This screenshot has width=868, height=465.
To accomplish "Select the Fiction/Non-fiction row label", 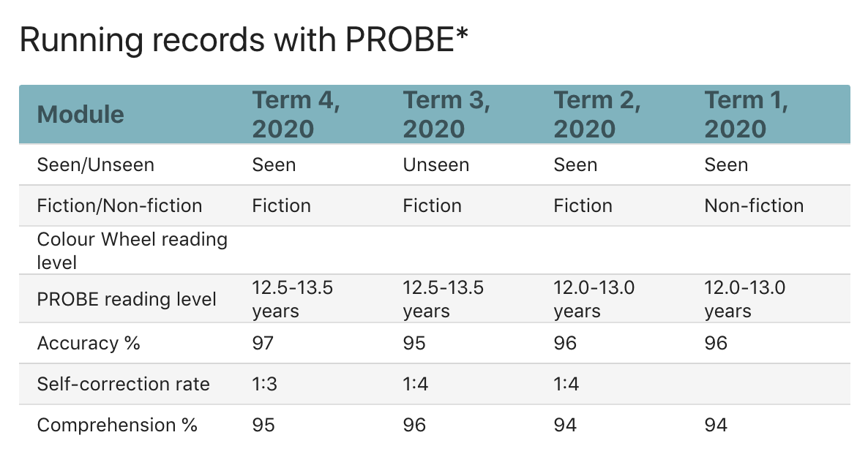I will click(x=120, y=205).
